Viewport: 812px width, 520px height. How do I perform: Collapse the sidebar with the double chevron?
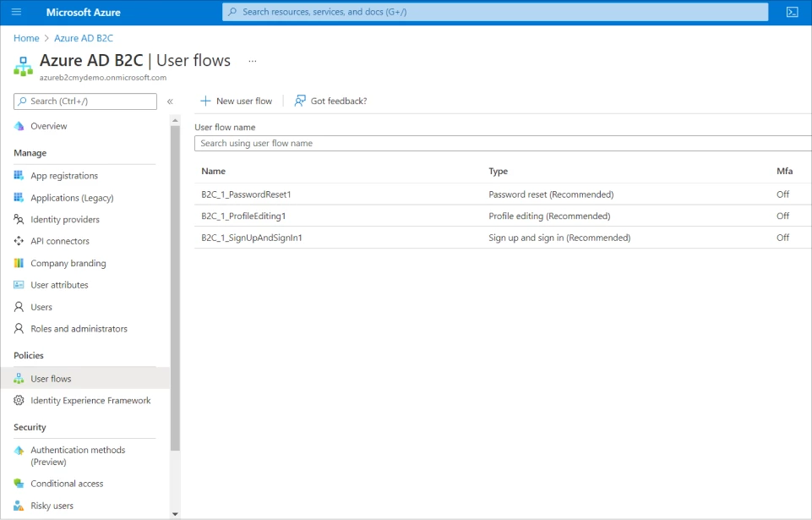[169, 101]
